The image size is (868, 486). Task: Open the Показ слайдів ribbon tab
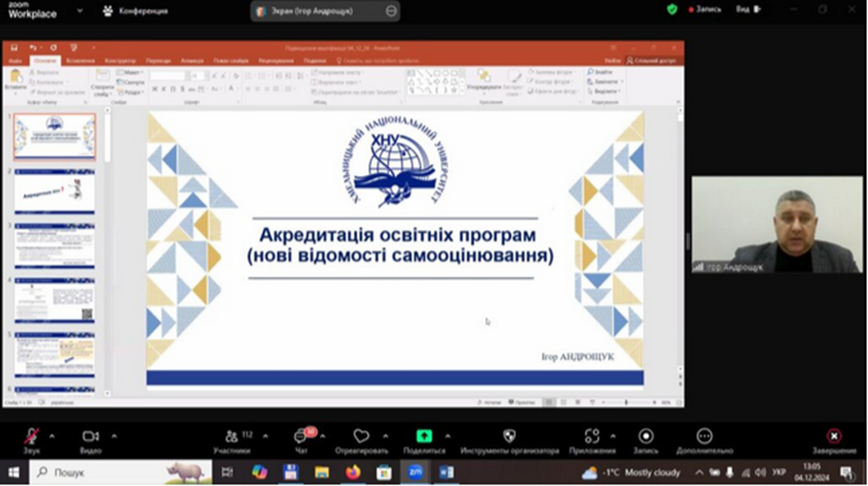point(231,61)
